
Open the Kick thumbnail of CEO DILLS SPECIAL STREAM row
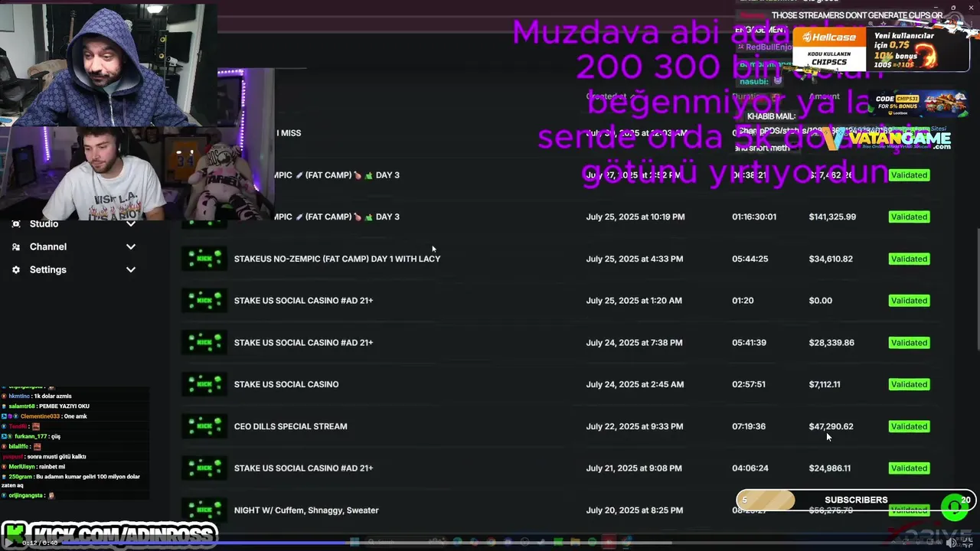coord(204,426)
